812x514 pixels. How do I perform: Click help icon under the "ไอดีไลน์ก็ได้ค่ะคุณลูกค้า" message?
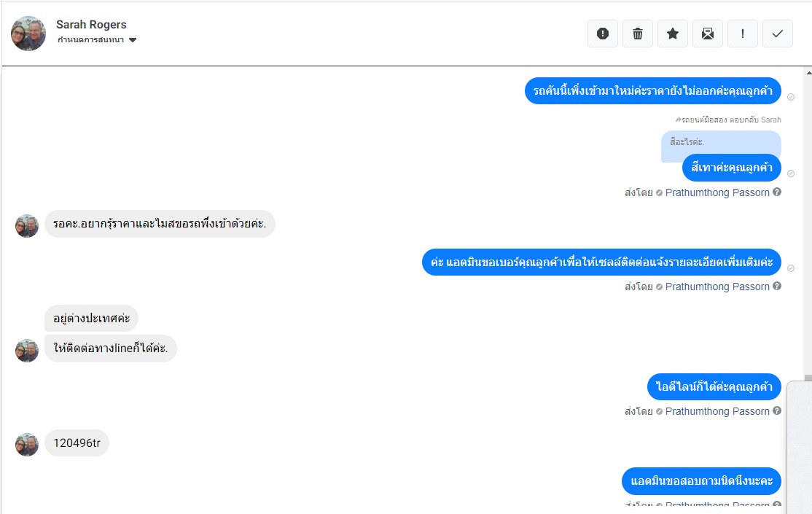click(x=777, y=411)
